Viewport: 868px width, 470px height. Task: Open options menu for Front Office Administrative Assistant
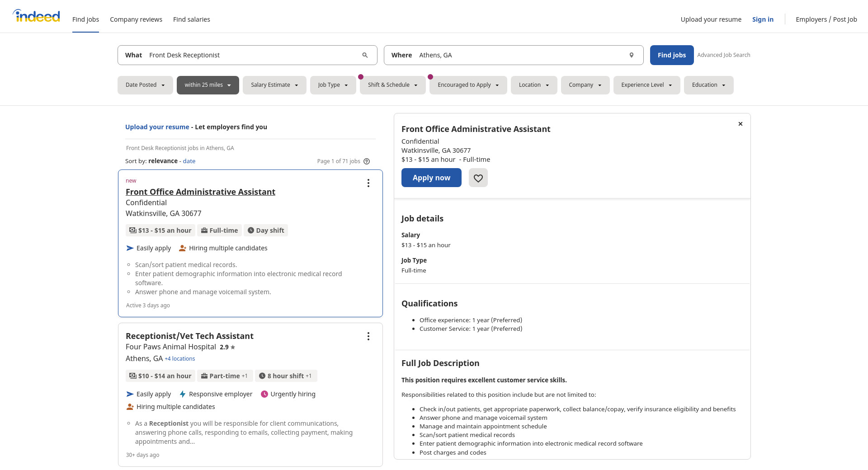point(368,183)
